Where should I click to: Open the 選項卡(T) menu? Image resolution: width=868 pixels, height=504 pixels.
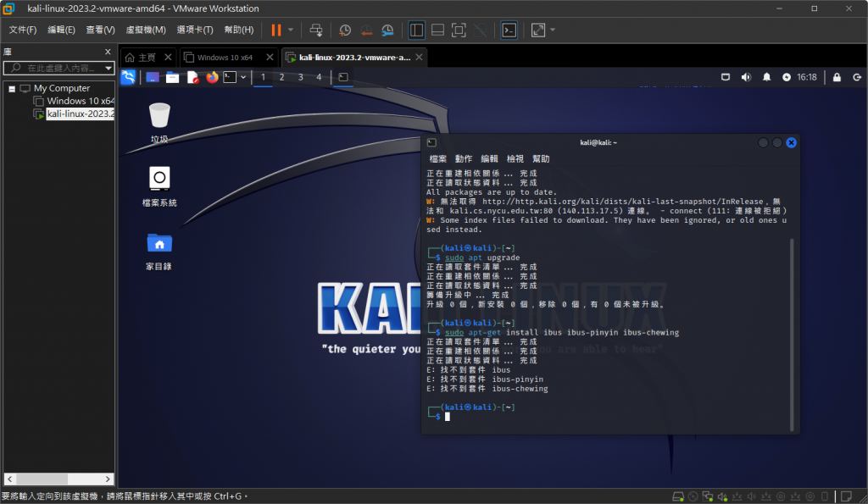click(195, 30)
